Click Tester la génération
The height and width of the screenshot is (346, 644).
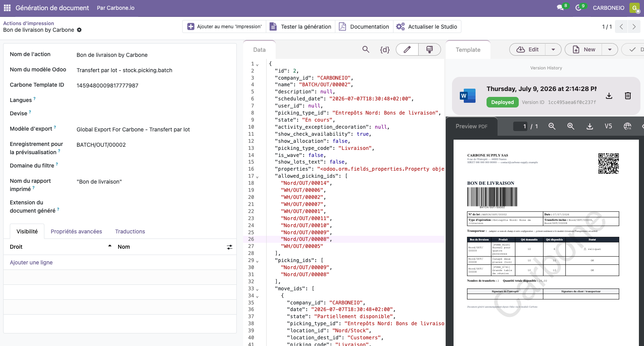pos(301,27)
